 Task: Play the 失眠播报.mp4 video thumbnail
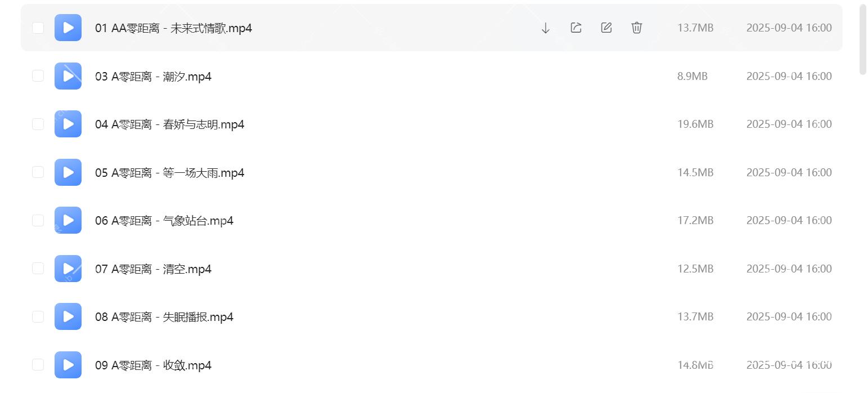click(68, 316)
